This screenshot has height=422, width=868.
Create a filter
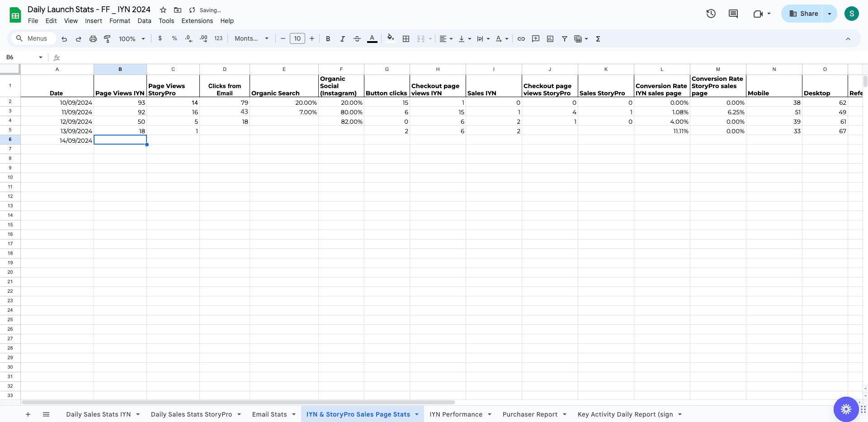click(x=565, y=39)
